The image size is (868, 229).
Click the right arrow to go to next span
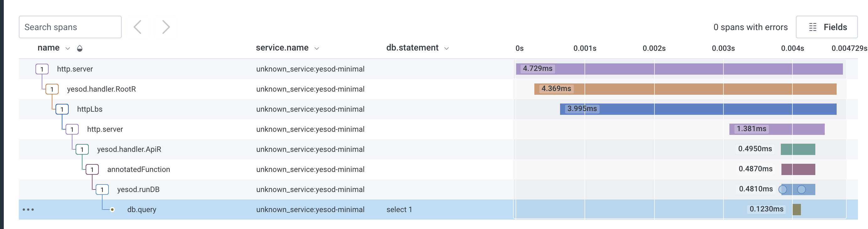pos(166,27)
